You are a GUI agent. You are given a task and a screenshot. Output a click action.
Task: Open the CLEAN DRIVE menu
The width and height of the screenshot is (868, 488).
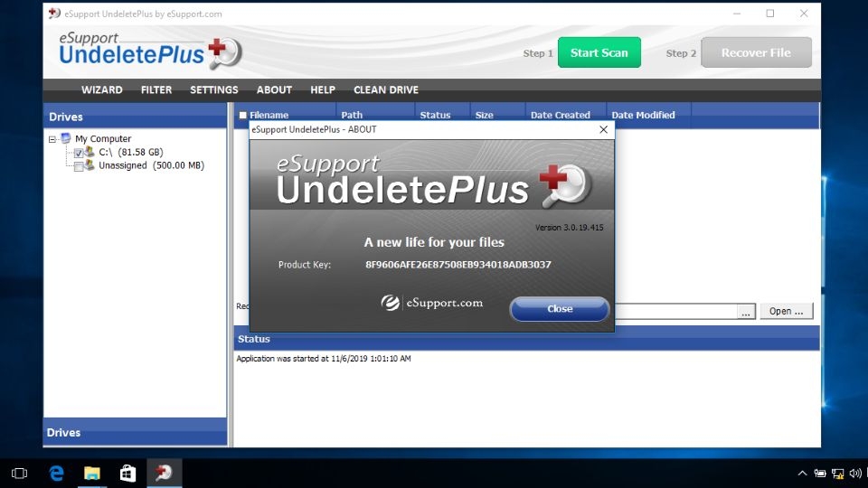(x=386, y=89)
